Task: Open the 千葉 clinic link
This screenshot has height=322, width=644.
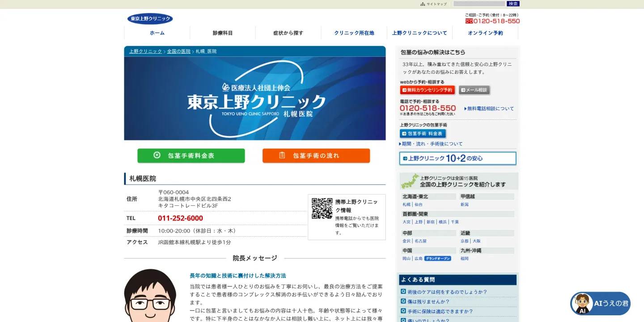Action: [x=455, y=222]
